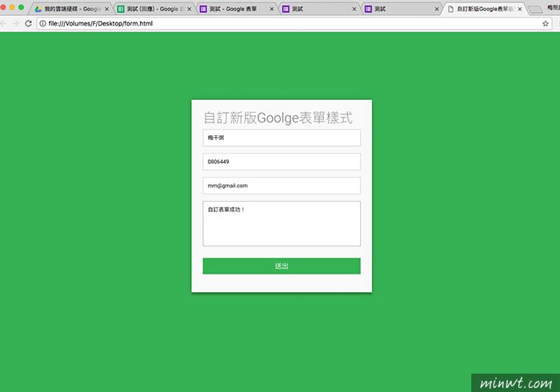Close the 自訂新版Google表單 tab
The height and width of the screenshot is (392, 560).
pyautogui.click(x=520, y=10)
